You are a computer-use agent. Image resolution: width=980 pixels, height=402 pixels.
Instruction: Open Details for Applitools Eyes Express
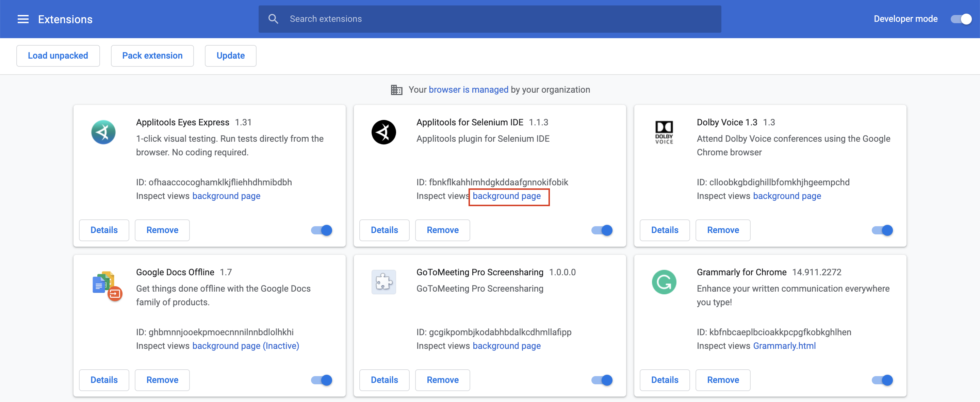(104, 230)
